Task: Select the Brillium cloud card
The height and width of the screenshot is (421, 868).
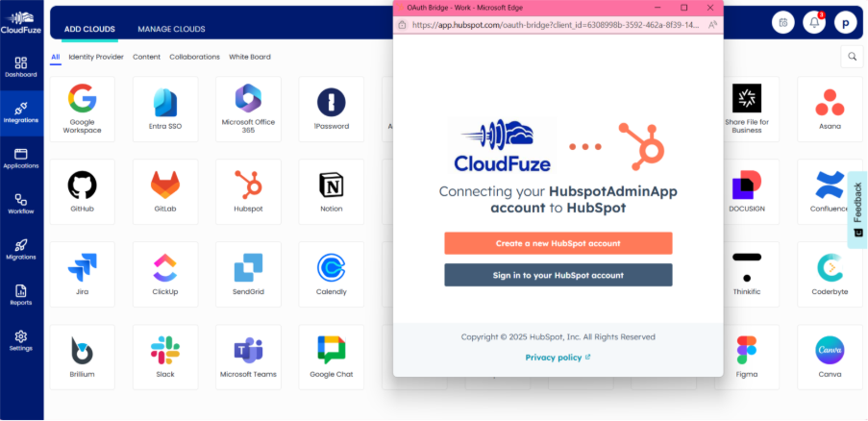Action: point(82,357)
